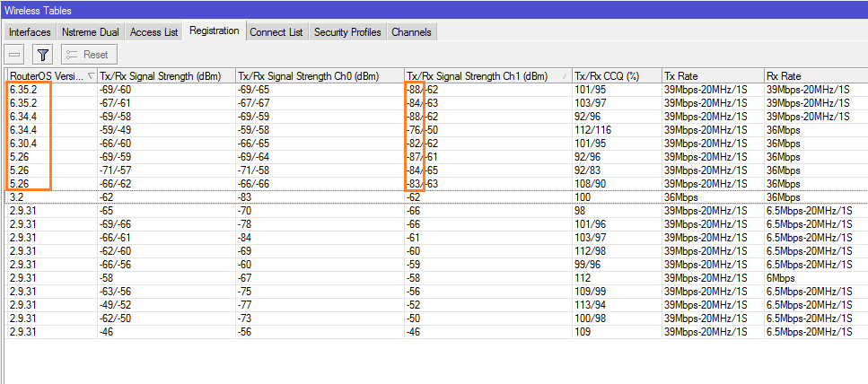Go to the Access List tab
Viewport: 868px width, 384px height.
click(153, 32)
